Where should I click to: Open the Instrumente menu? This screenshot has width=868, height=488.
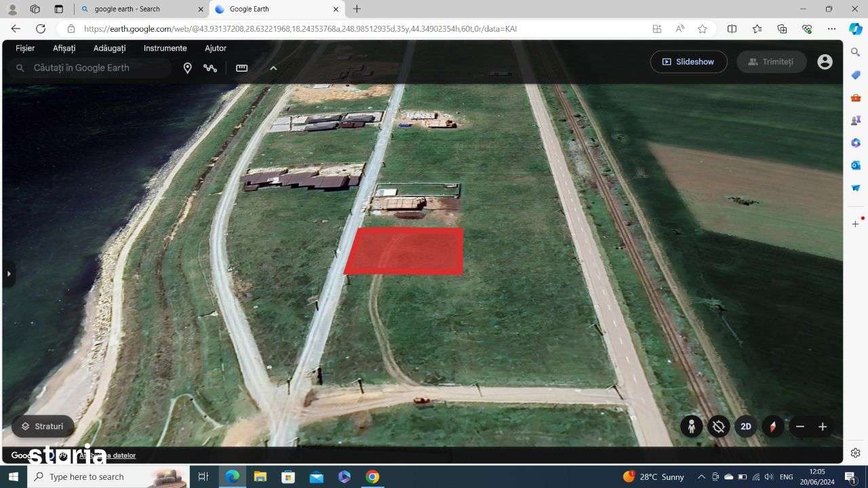click(165, 48)
